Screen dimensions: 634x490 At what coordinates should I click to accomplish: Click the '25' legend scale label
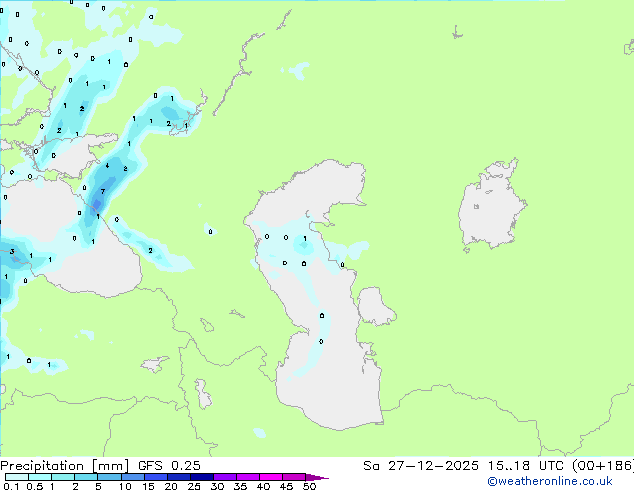[x=194, y=486]
